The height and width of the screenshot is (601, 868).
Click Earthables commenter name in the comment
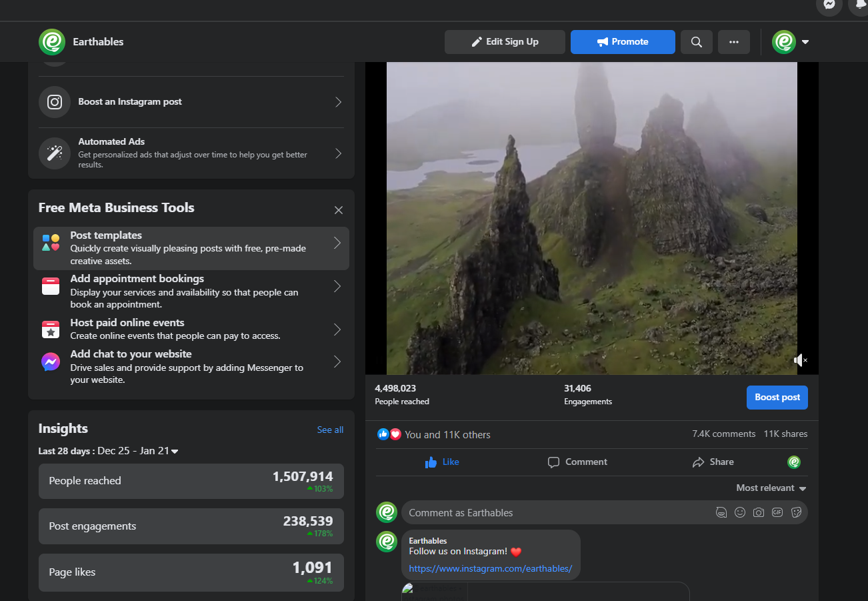click(x=428, y=541)
